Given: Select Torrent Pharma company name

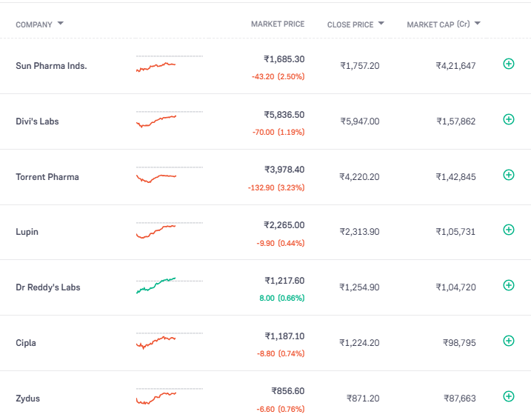Looking at the screenshot, I should pyautogui.click(x=47, y=177).
